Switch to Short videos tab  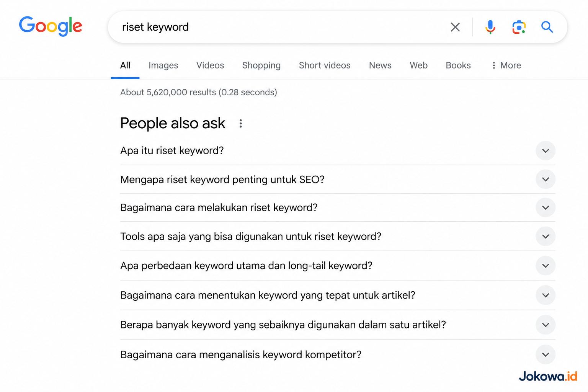(x=325, y=65)
